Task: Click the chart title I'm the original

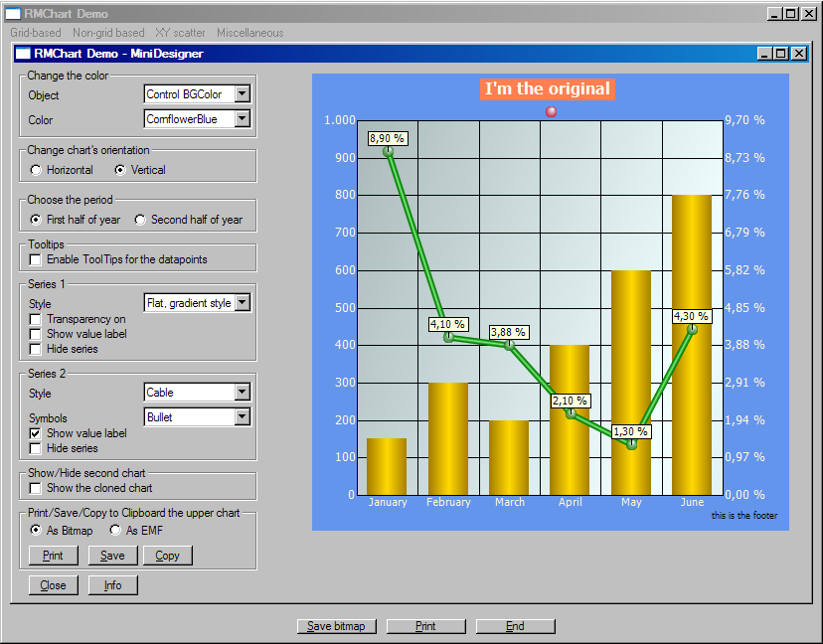Action: [x=548, y=88]
